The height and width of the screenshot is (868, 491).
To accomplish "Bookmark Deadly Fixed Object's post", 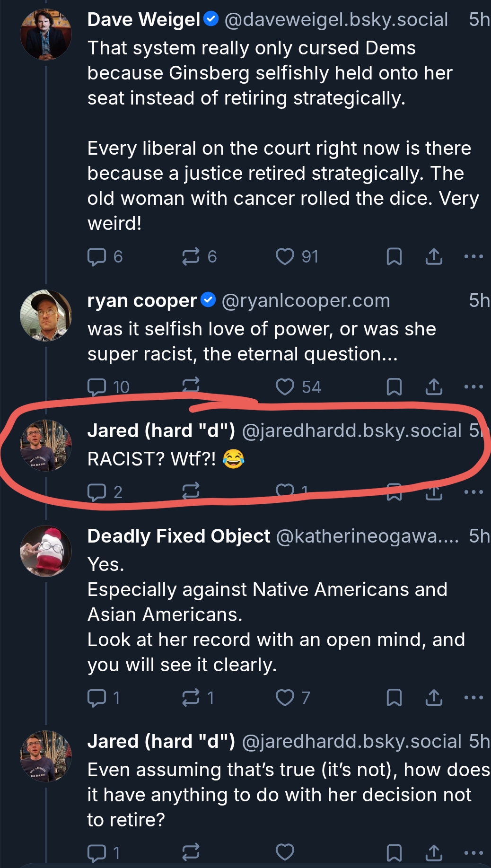I will click(x=394, y=698).
